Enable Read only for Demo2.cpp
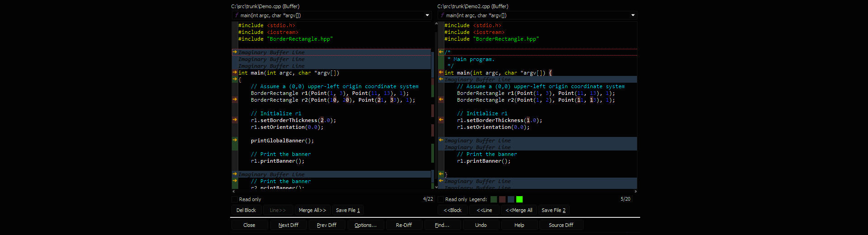Viewport: 868px width, 235px height. 441,199
